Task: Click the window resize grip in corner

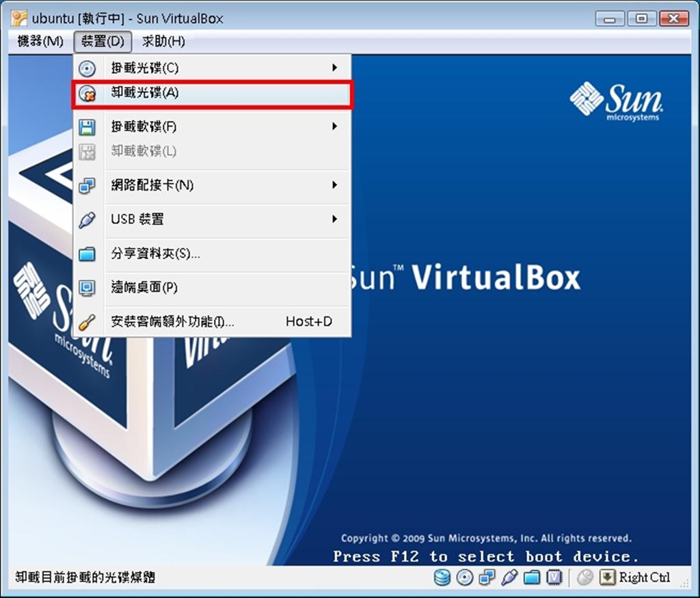Action: [x=685, y=582]
